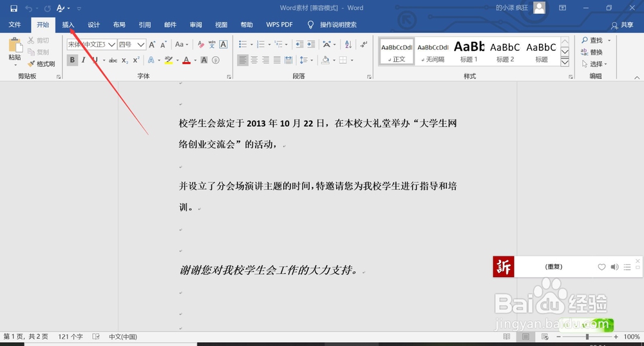Image resolution: width=644 pixels, height=346 pixels.
Task: Switch to web layout view
Action: click(545, 336)
